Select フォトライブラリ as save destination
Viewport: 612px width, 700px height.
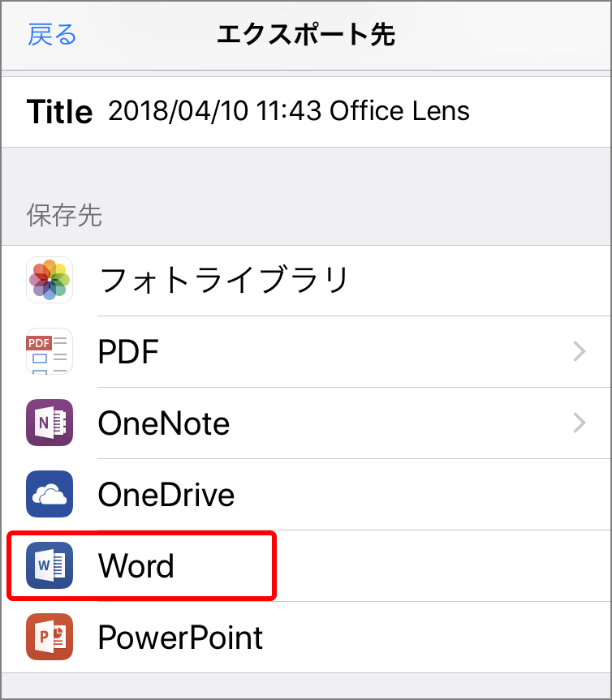click(223, 280)
